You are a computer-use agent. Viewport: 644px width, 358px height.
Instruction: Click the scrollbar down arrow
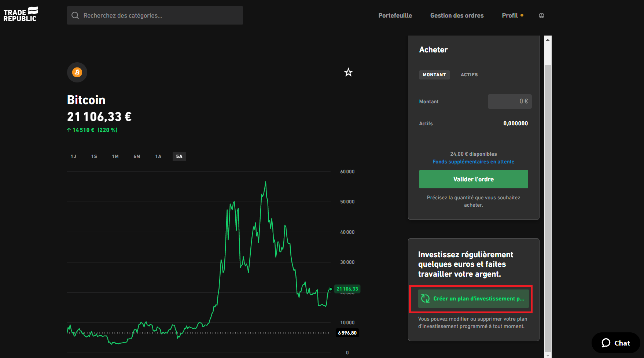pos(548,355)
